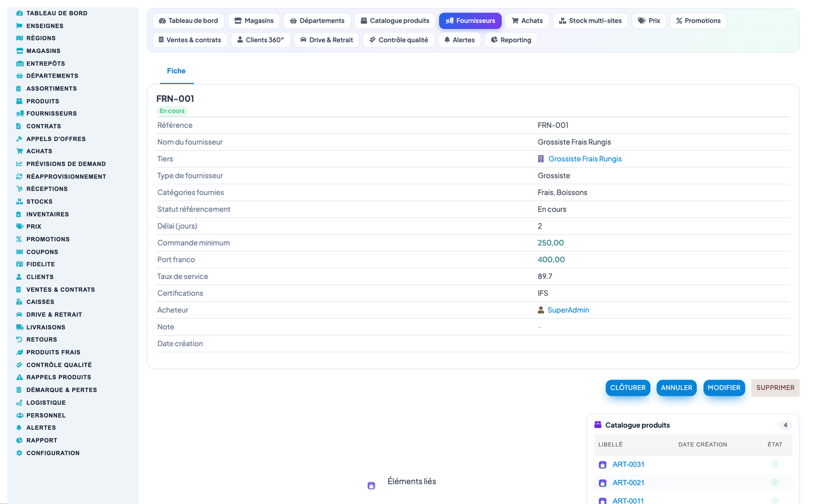
Task: Click the Produits frais leaf icon
Action: tap(20, 352)
